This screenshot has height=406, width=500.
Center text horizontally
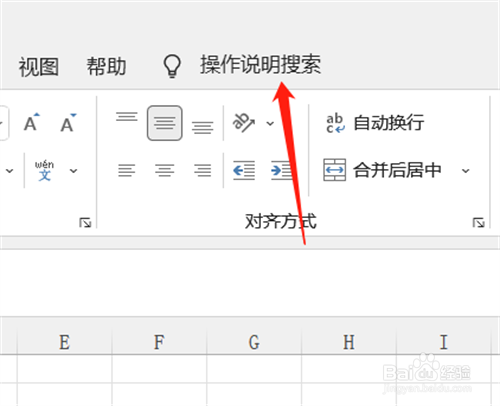(x=165, y=170)
